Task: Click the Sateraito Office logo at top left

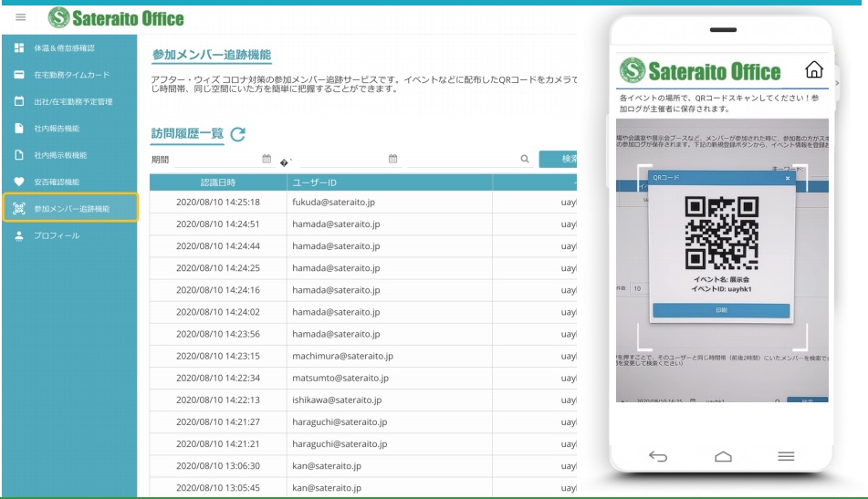Action: (x=116, y=18)
